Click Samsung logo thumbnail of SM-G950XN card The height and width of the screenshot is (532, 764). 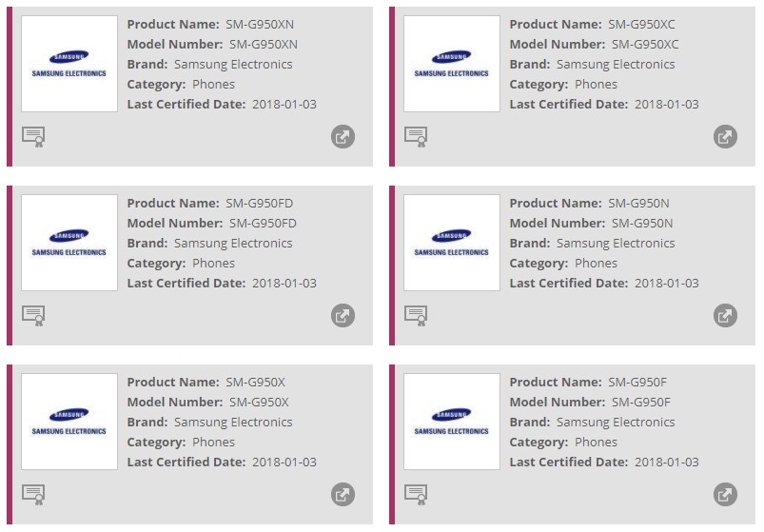[x=69, y=64]
